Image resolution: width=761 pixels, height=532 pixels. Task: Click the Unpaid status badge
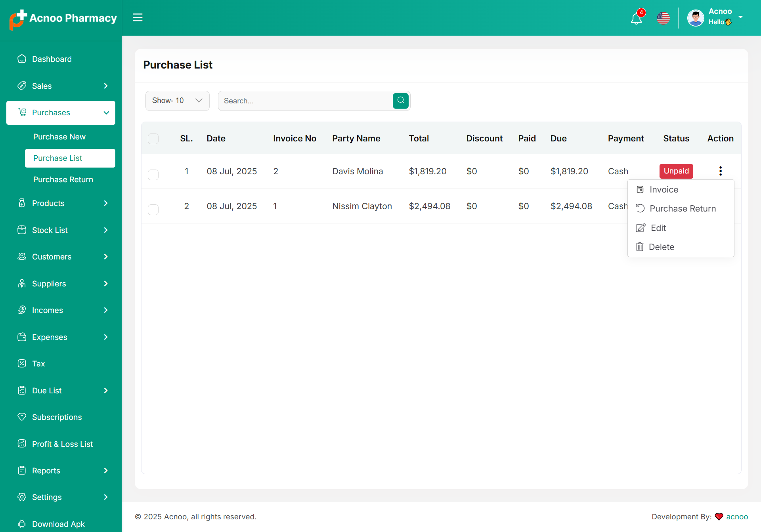tap(676, 171)
